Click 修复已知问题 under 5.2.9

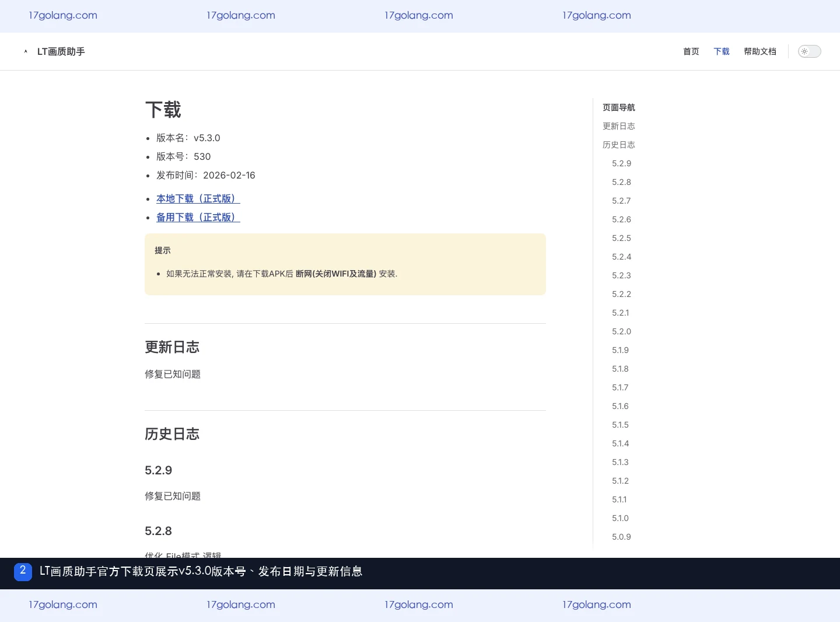coord(173,496)
